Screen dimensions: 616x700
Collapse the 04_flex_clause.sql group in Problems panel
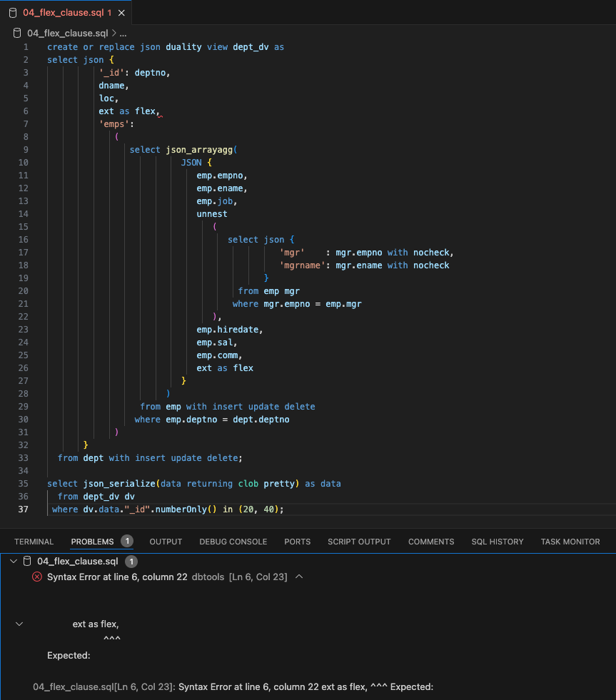pyautogui.click(x=13, y=561)
